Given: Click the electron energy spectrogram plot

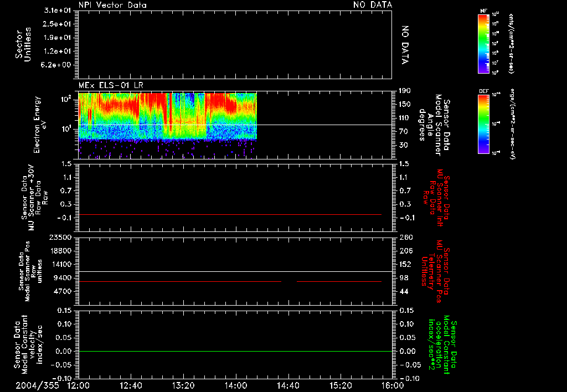Looking at the screenshot, I should pyautogui.click(x=167, y=125).
